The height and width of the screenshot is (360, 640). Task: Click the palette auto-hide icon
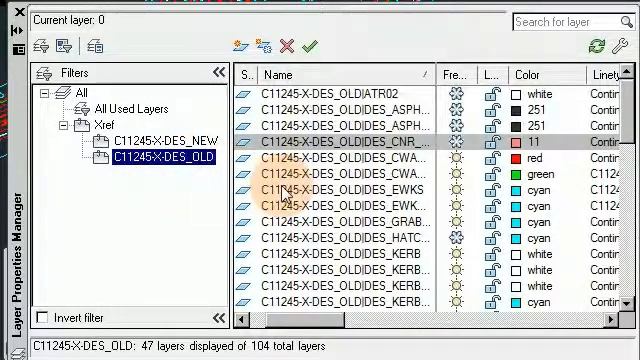pyautogui.click(x=17, y=30)
